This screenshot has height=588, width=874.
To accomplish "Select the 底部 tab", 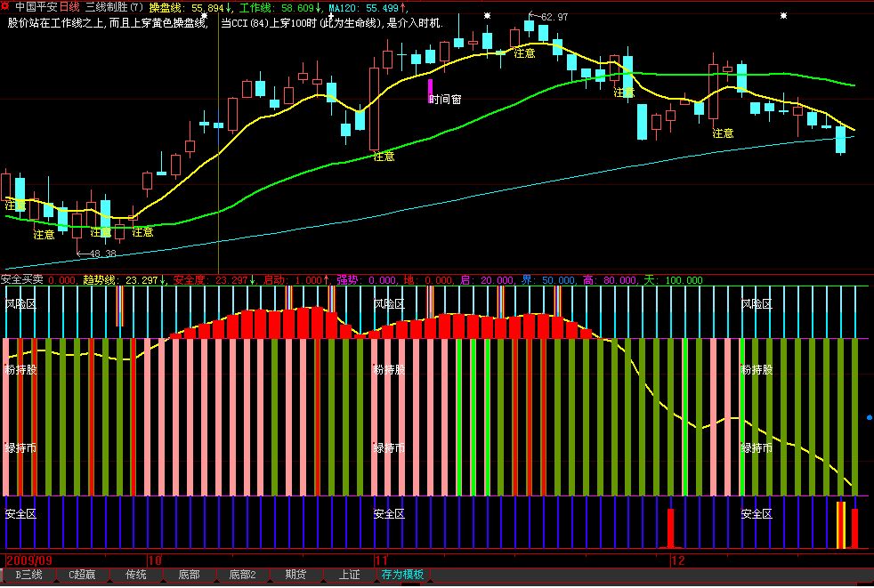I will (189, 575).
